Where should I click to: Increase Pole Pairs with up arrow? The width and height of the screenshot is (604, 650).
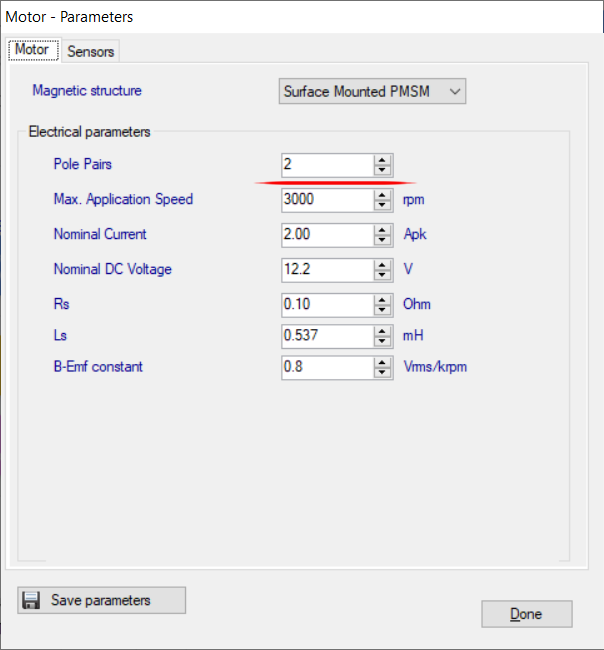pyautogui.click(x=382, y=160)
